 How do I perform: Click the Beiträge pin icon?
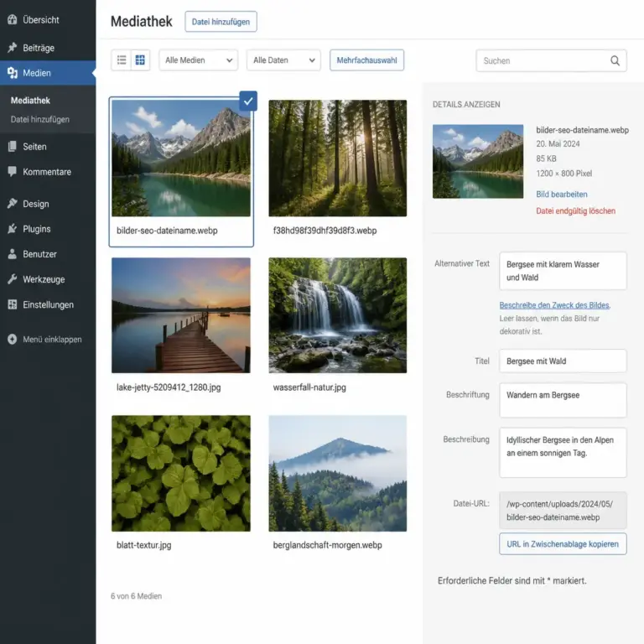pyautogui.click(x=13, y=48)
